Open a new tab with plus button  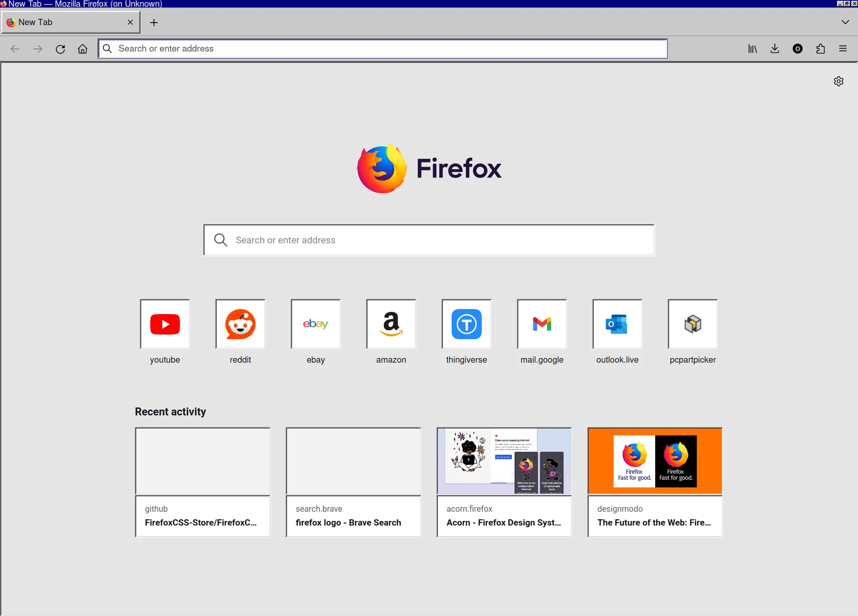[154, 23]
